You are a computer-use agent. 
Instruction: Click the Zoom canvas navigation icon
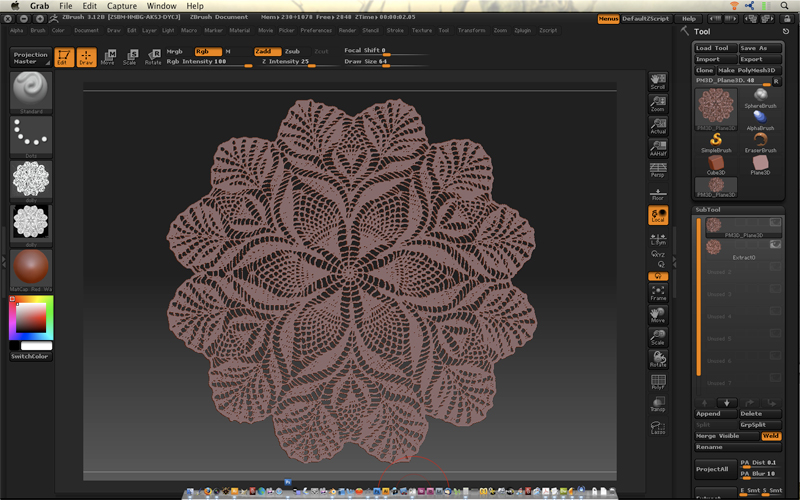coord(657,103)
